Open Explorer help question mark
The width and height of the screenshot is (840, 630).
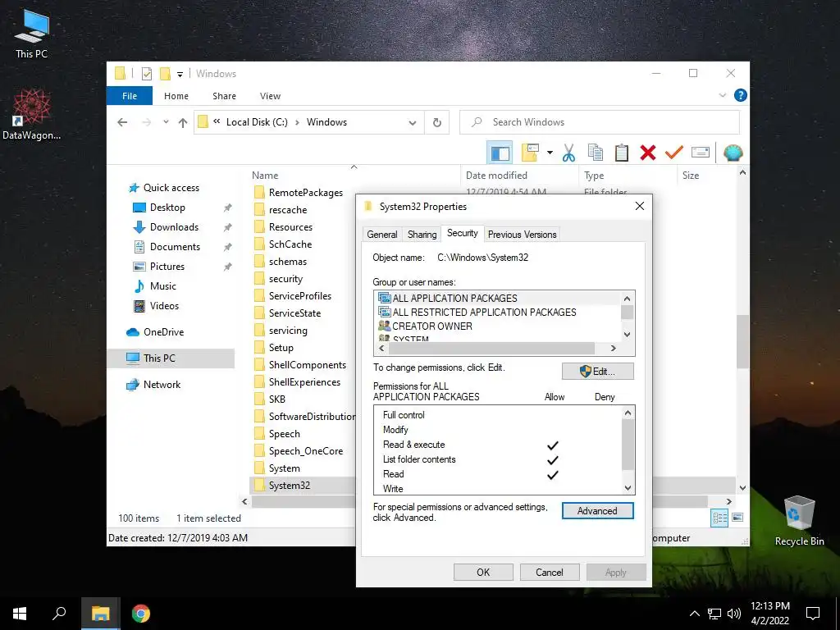[x=741, y=95]
